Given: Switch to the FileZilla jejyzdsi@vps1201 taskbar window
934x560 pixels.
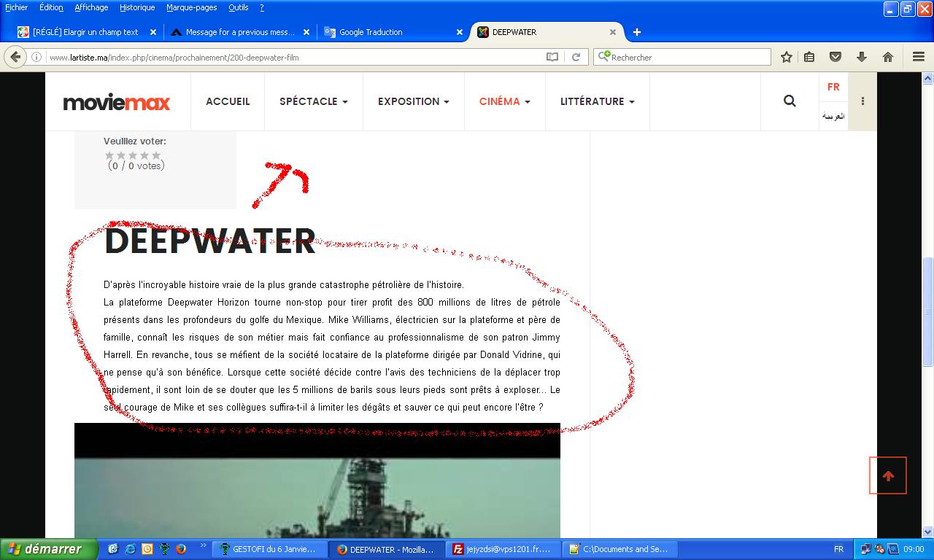Looking at the screenshot, I should [x=501, y=549].
